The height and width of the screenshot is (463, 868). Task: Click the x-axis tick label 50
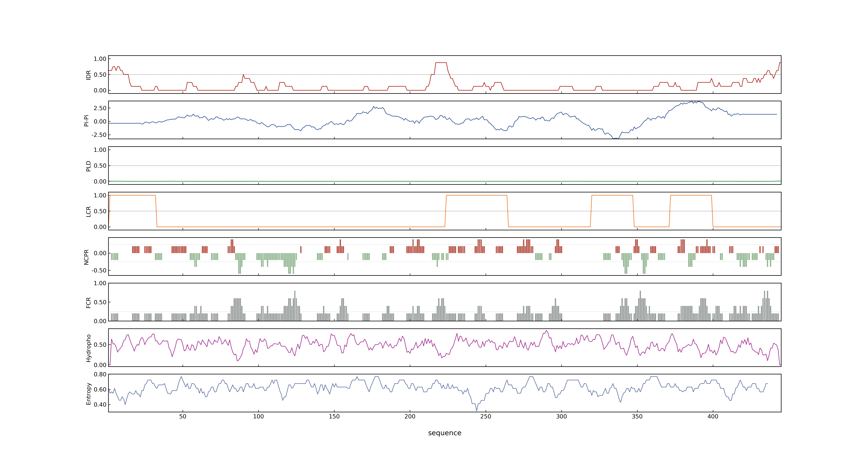tap(183, 416)
